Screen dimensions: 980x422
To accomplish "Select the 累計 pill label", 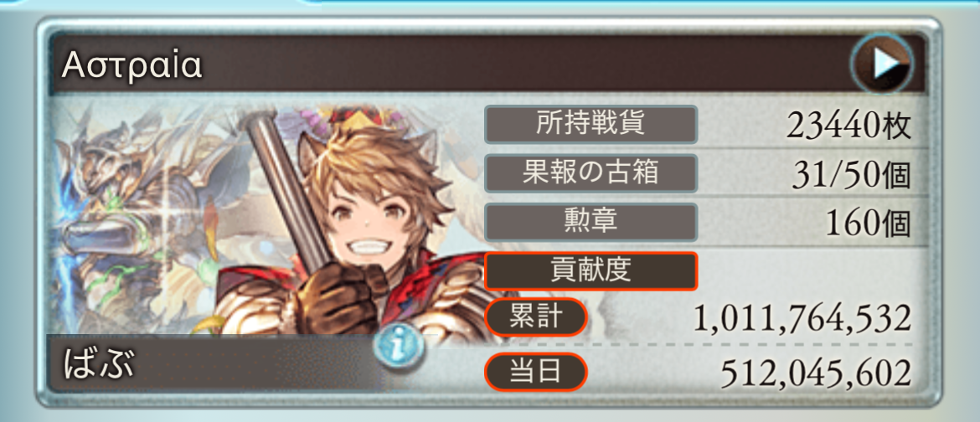I will click(535, 318).
